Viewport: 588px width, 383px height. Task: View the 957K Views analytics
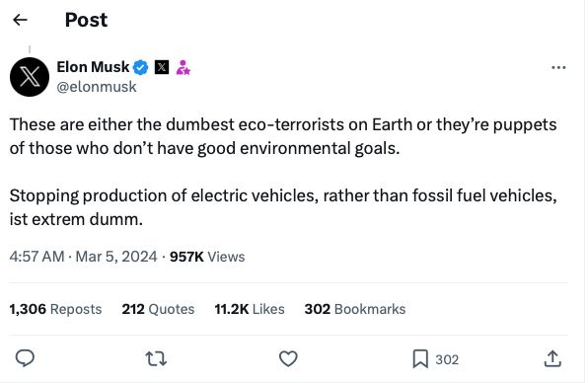pyautogui.click(x=207, y=257)
